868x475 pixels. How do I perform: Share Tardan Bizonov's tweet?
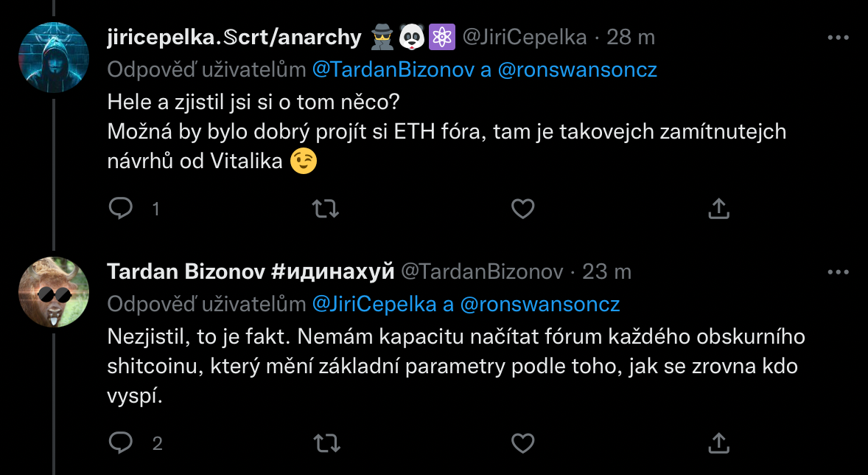718,443
